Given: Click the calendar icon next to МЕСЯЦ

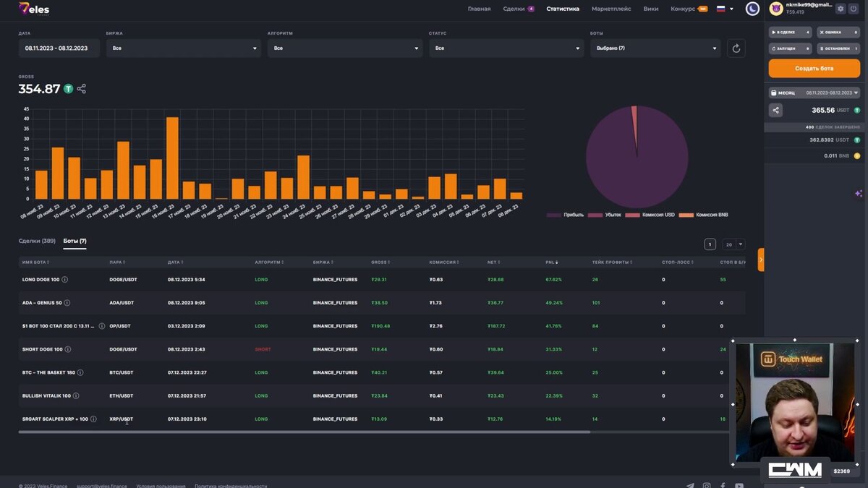Looking at the screenshot, I should tap(773, 93).
